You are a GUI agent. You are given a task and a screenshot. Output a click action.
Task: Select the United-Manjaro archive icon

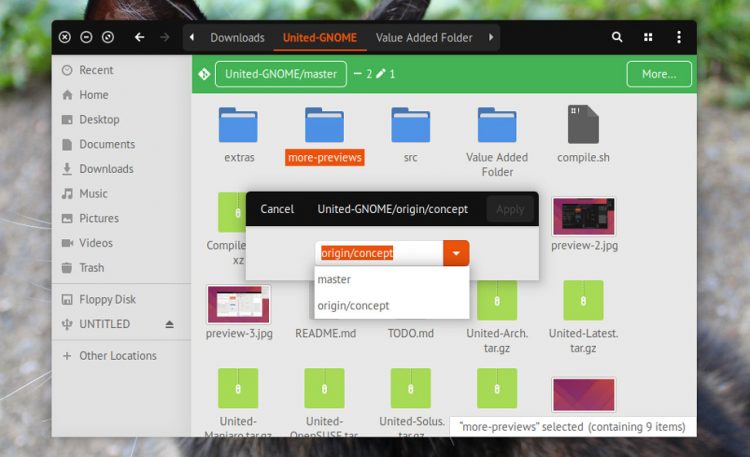click(238, 388)
